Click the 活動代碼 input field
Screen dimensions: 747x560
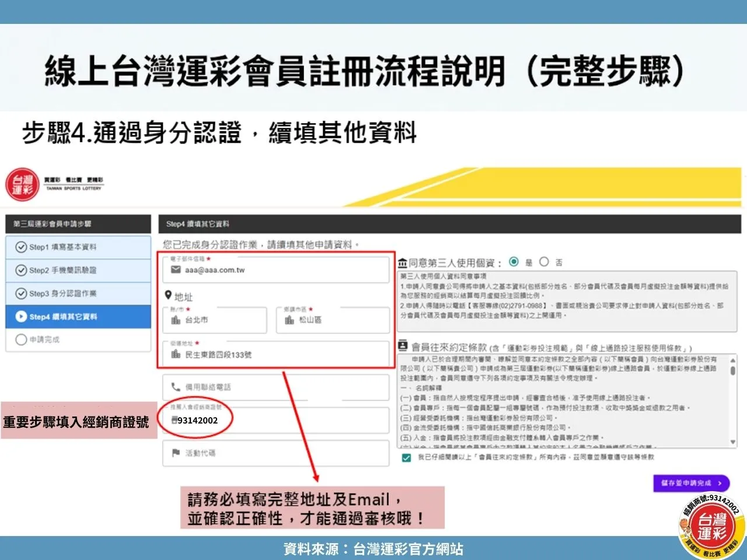point(276,453)
